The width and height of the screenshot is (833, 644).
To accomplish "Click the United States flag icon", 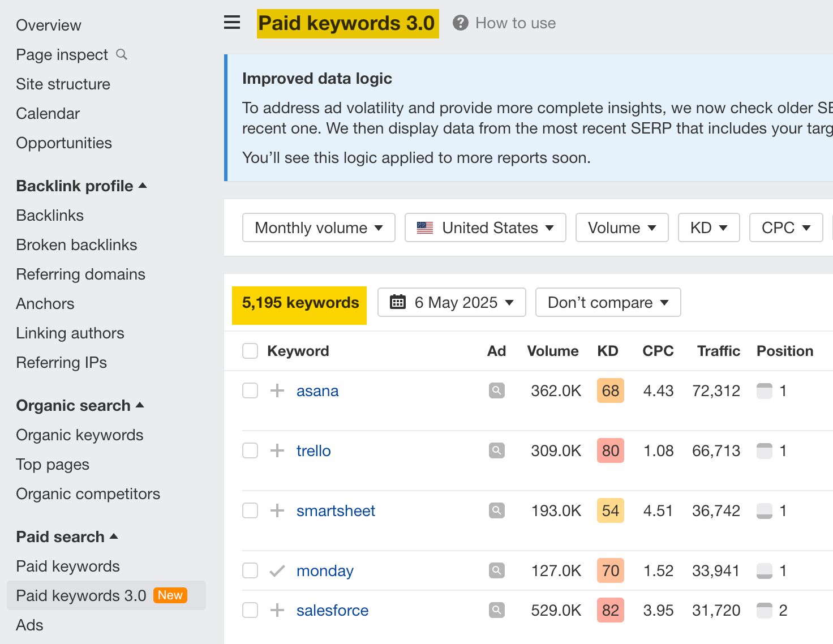I will tap(424, 227).
